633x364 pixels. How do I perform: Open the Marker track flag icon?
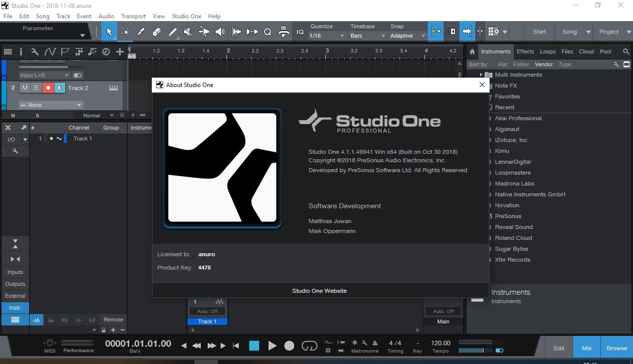[x=65, y=51]
